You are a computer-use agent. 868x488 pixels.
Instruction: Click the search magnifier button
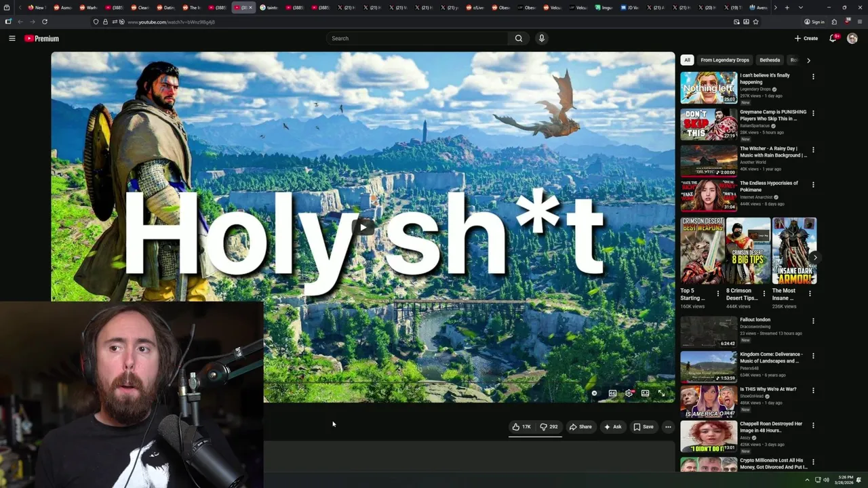(x=519, y=39)
